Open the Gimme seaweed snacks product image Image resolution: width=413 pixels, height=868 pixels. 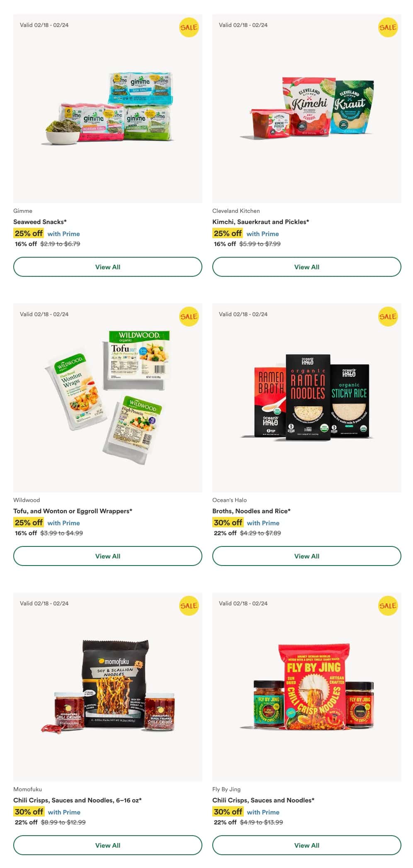point(108,109)
